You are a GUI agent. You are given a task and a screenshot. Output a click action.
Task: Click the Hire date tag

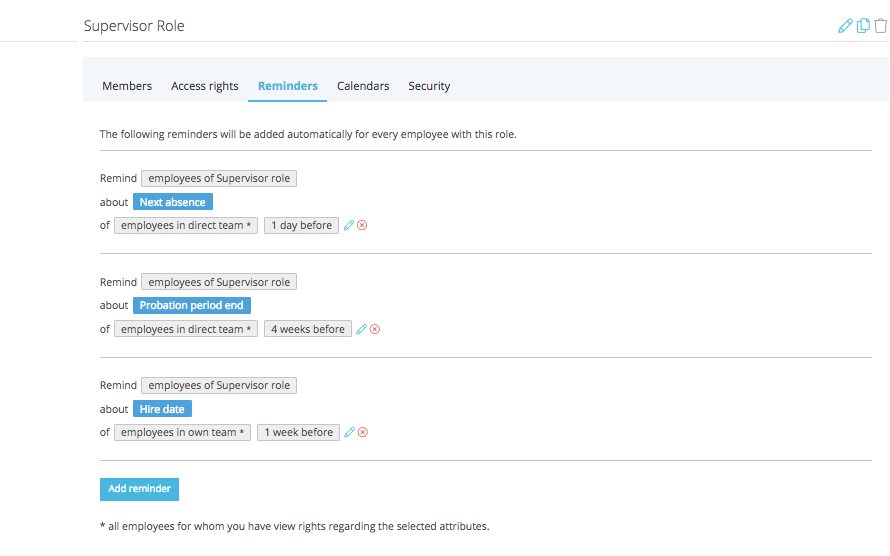[162, 409]
